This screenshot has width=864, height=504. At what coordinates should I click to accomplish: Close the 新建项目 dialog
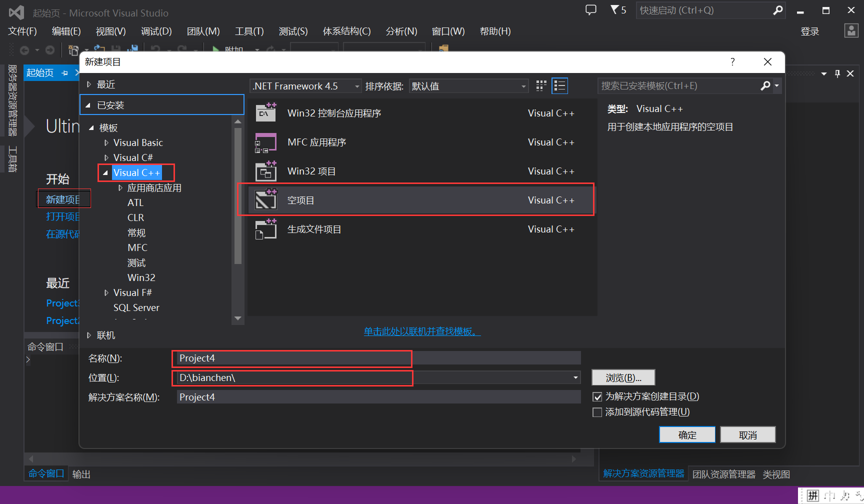[767, 62]
